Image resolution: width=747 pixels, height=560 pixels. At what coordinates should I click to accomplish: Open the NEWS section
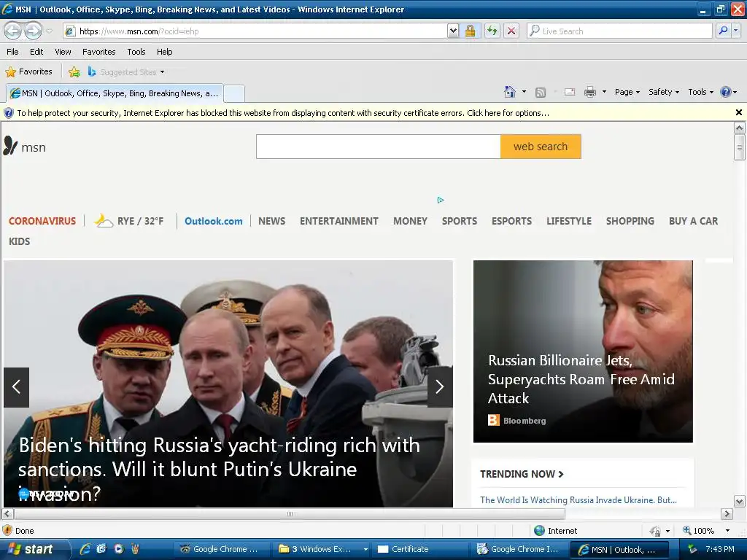point(272,221)
